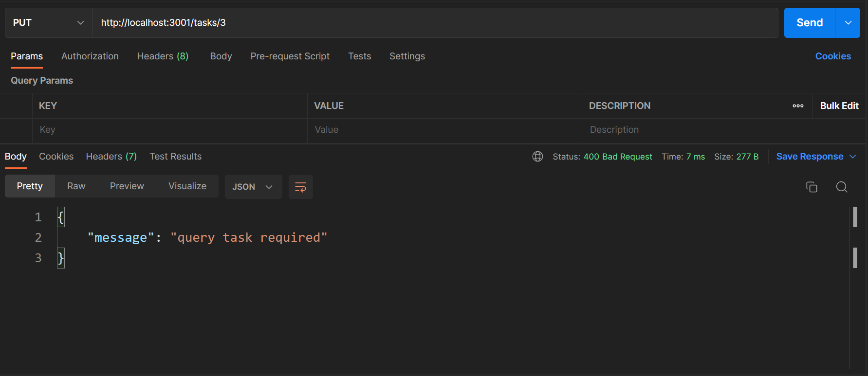Select the Preview view
868x376 pixels.
(127, 186)
